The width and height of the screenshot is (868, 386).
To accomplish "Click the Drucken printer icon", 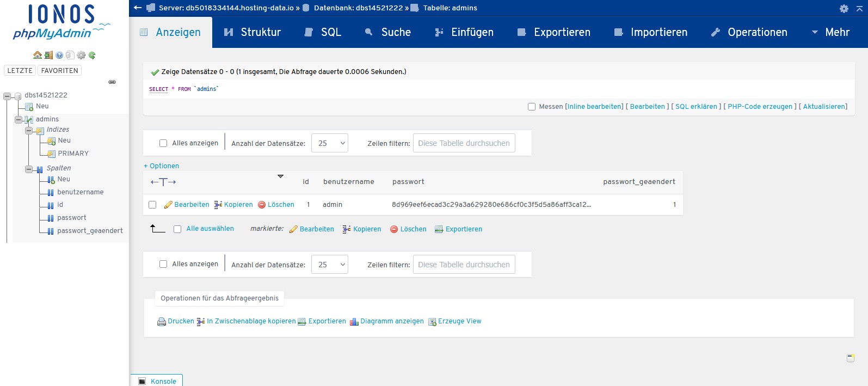I will (x=161, y=322).
